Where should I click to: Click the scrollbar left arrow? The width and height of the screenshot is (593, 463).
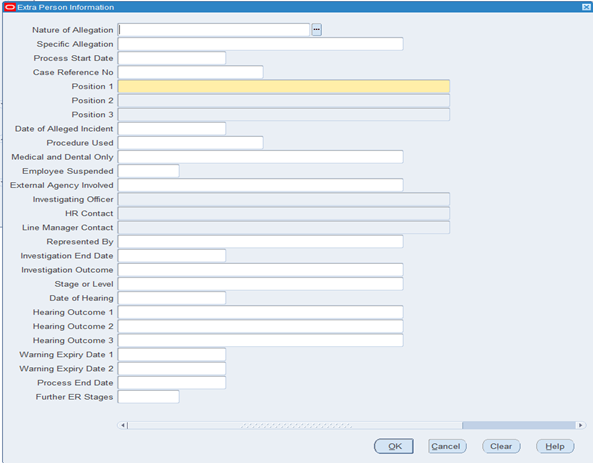coord(123,425)
